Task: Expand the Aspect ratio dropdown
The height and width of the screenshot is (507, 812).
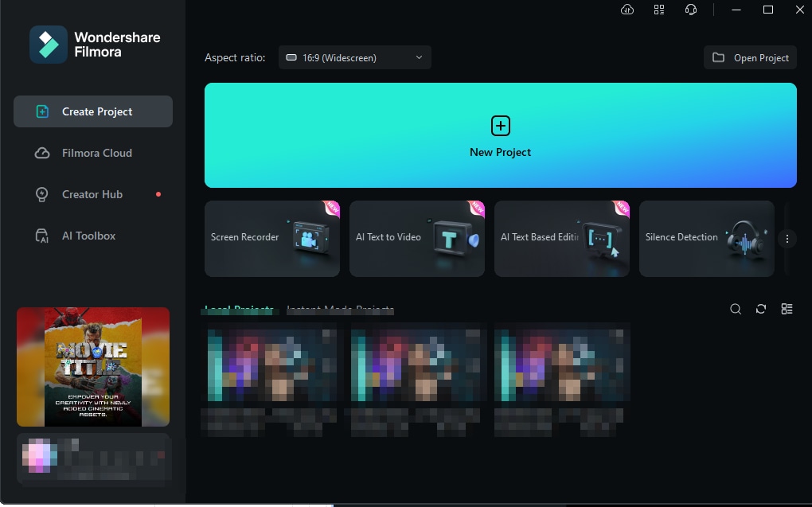Action: (x=355, y=57)
